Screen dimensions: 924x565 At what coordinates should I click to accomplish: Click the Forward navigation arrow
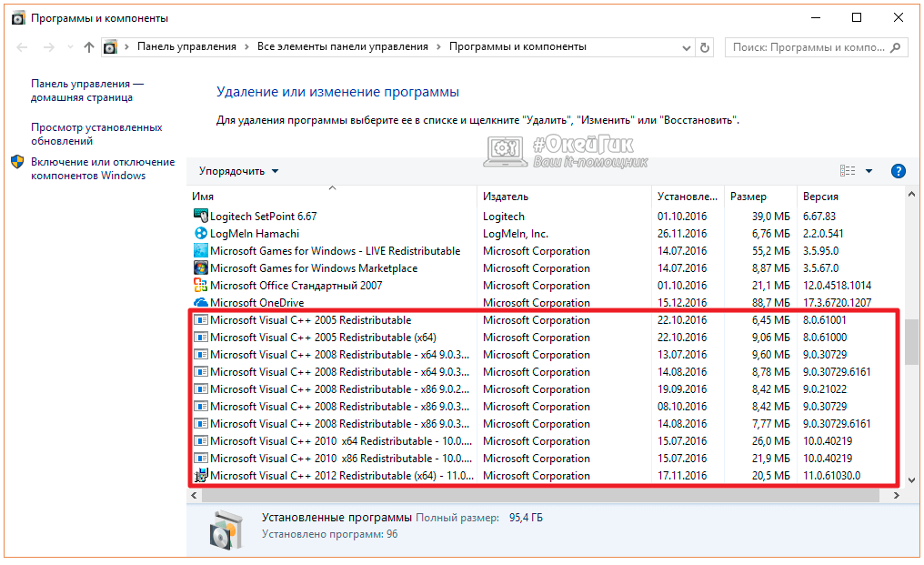(49, 47)
